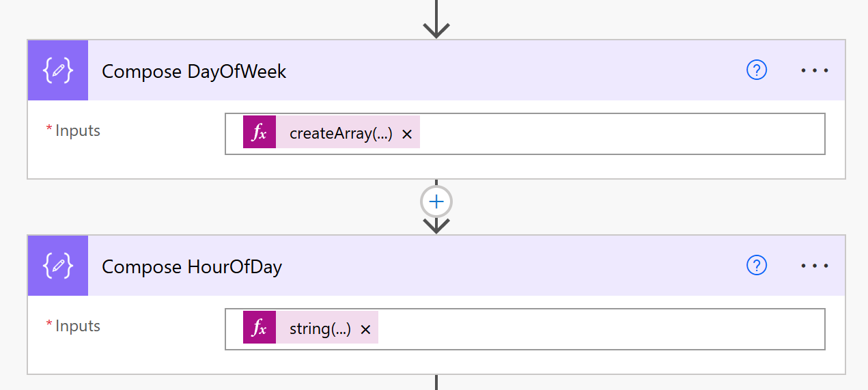868x390 pixels.
Task: Click empty area in HourOfDay Inputs field
Action: click(x=601, y=329)
